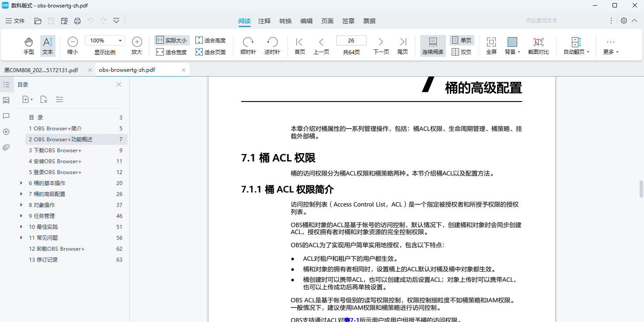
Task: Open the thumbnails panel sidebar icon
Action: pos(6,100)
